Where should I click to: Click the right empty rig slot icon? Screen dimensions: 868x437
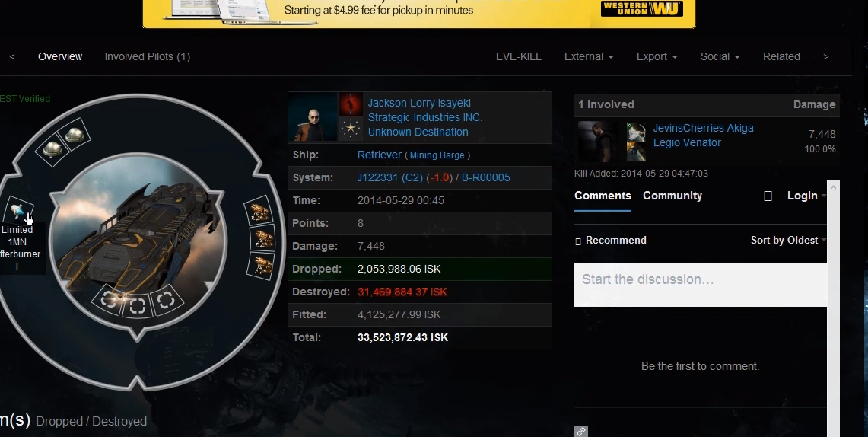pyautogui.click(x=166, y=300)
